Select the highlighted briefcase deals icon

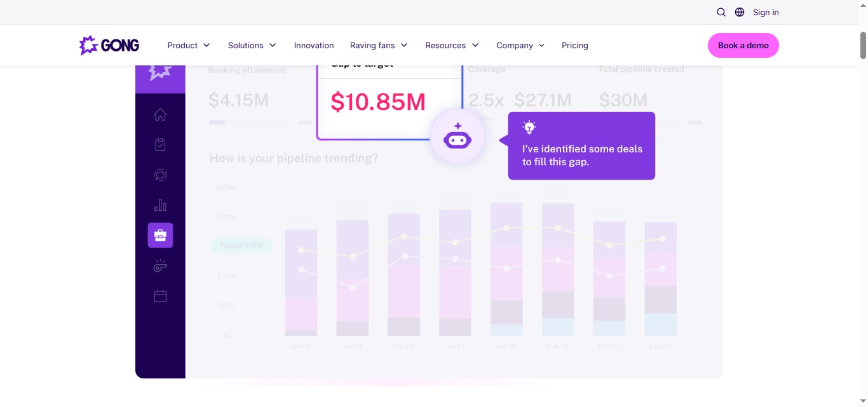pos(160,235)
